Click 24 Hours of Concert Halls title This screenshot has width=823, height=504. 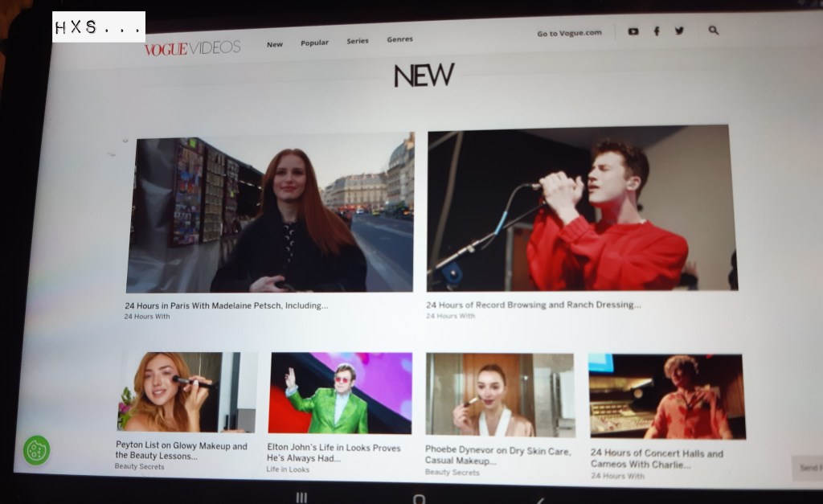(657, 458)
